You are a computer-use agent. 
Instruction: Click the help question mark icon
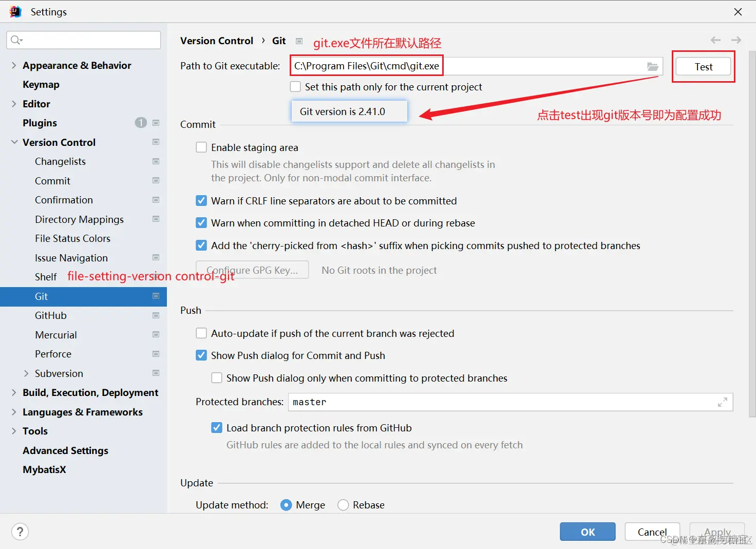click(x=20, y=532)
